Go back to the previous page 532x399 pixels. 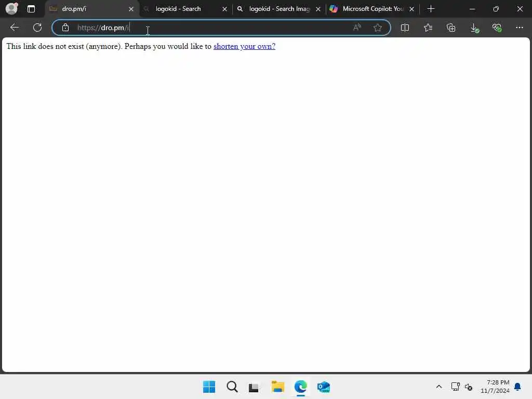point(14,28)
